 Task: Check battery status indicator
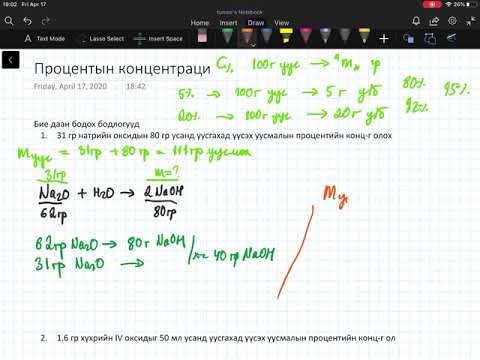465,4
